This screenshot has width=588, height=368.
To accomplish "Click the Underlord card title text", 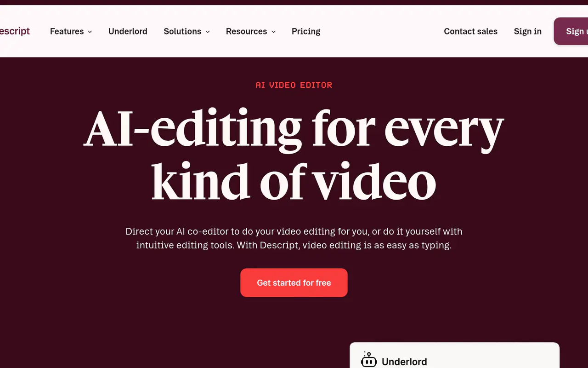I will click(404, 362).
